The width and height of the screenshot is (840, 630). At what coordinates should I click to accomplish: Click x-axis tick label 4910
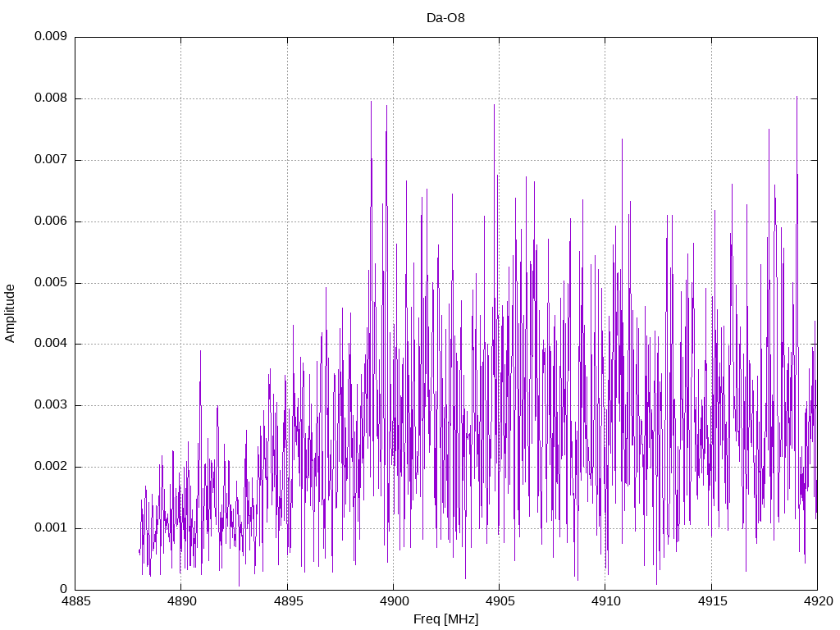click(606, 601)
